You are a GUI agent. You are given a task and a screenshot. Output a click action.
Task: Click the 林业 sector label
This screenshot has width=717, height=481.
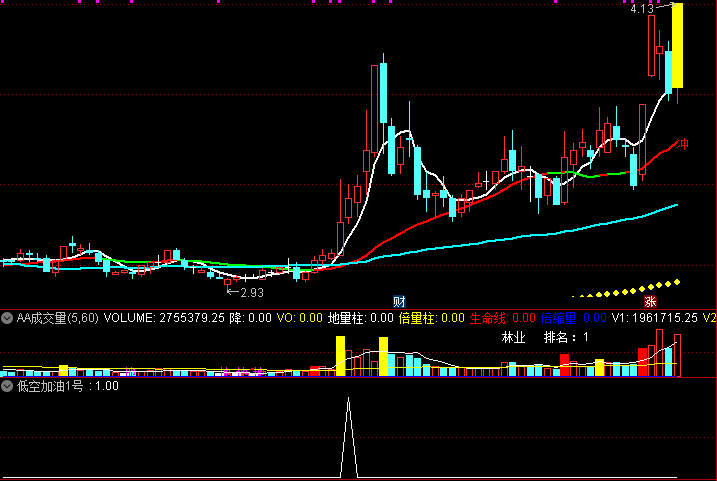point(514,337)
